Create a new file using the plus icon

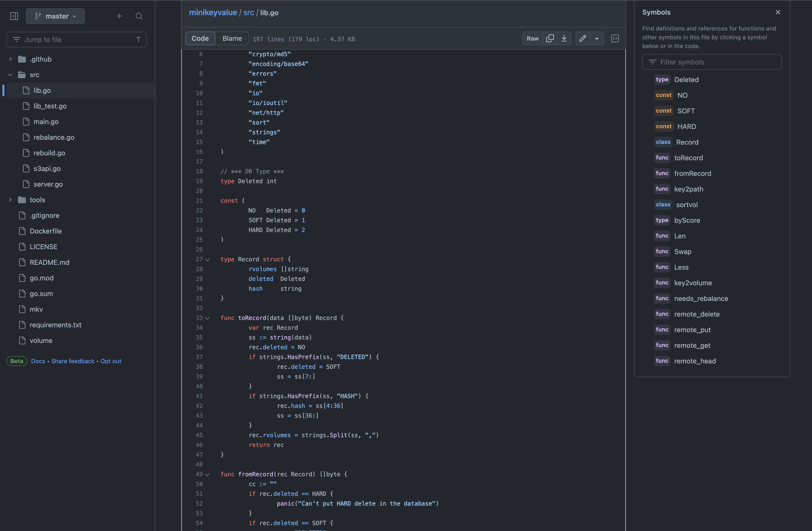[x=119, y=16]
